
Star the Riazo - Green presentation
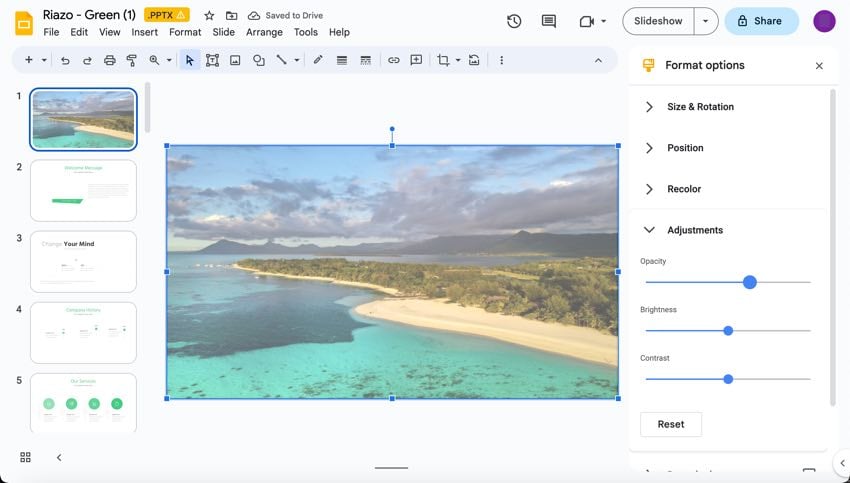click(209, 16)
